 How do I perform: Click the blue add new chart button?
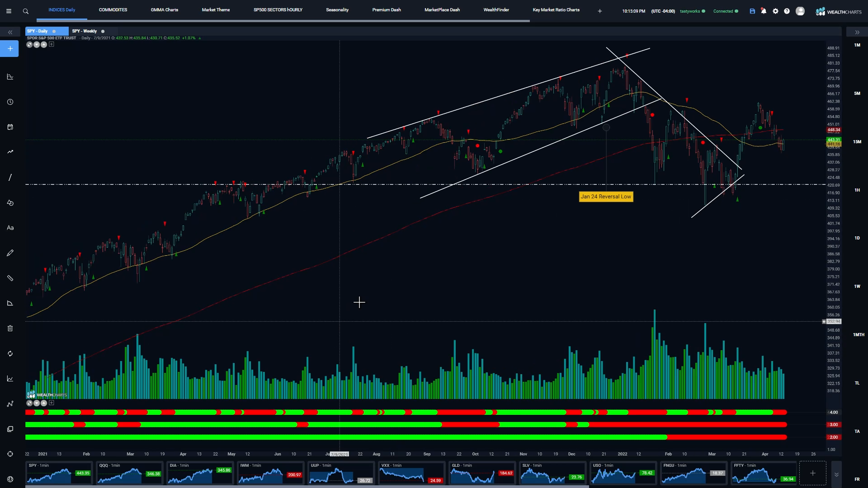[x=9, y=49]
